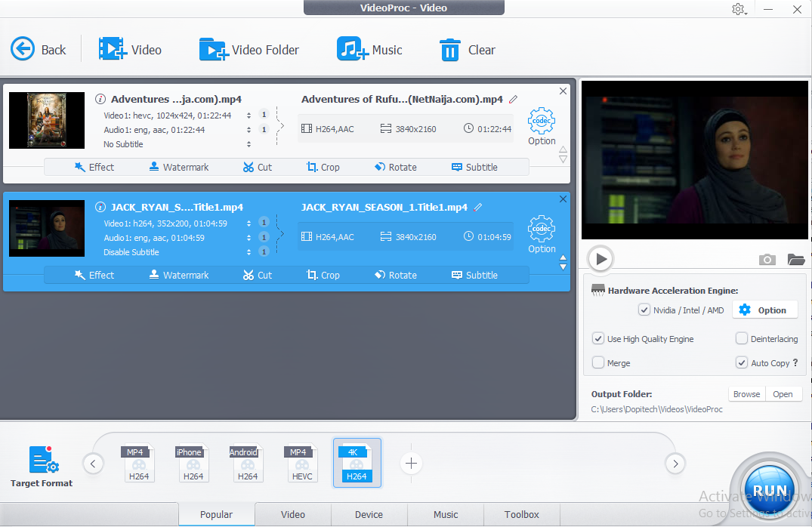The image size is (812, 527).
Task: Enable Merge for output videos
Action: pos(597,362)
